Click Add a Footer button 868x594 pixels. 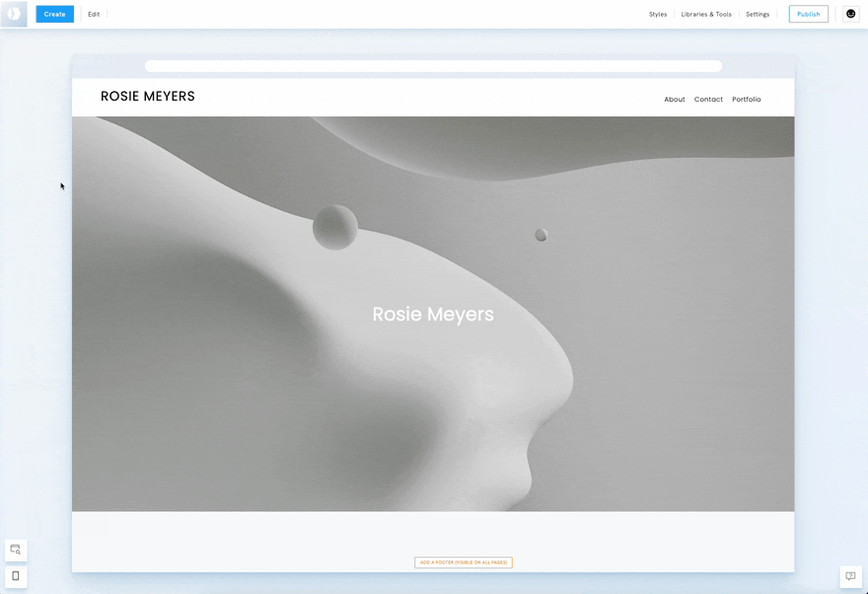(x=464, y=562)
